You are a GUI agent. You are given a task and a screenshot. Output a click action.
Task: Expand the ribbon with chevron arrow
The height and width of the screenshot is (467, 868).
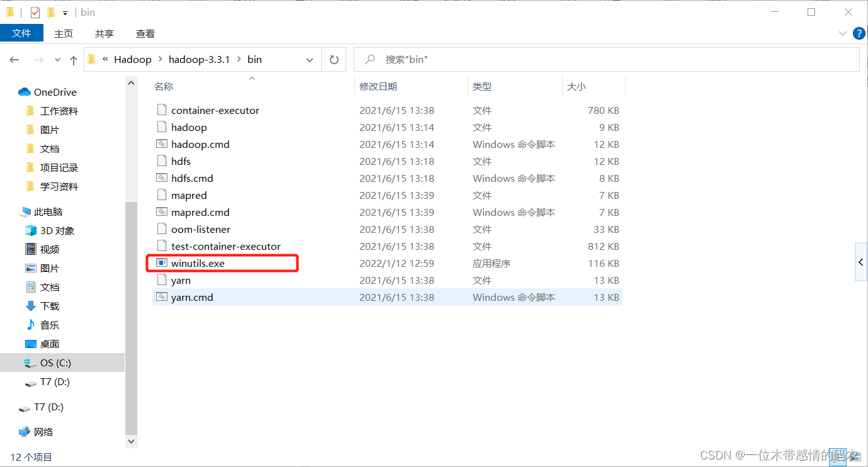click(x=843, y=33)
